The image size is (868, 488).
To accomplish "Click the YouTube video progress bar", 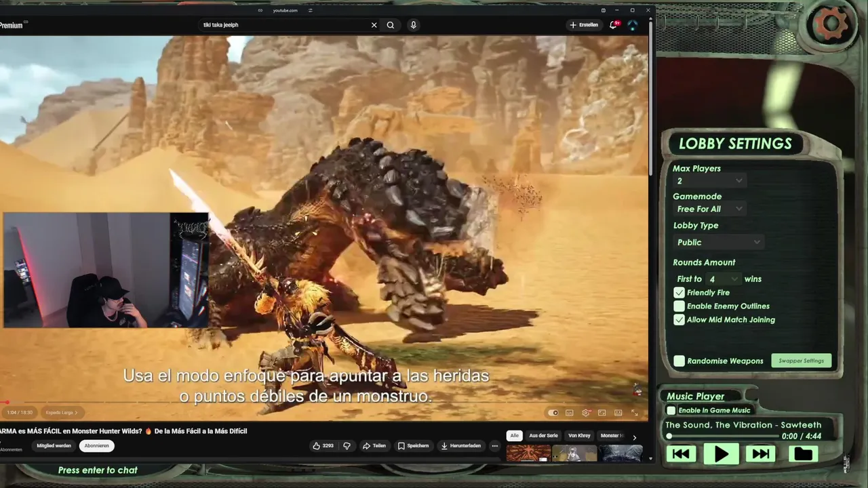I will click(x=323, y=403).
